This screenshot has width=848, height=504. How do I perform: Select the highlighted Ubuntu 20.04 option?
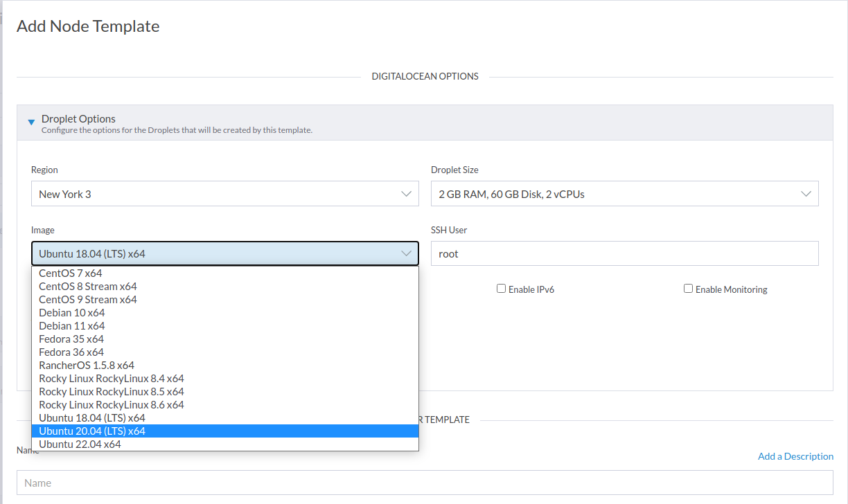93,431
